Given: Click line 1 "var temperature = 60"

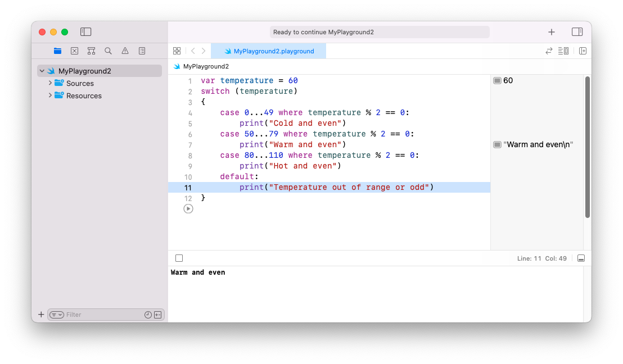Looking at the screenshot, I should point(249,80).
